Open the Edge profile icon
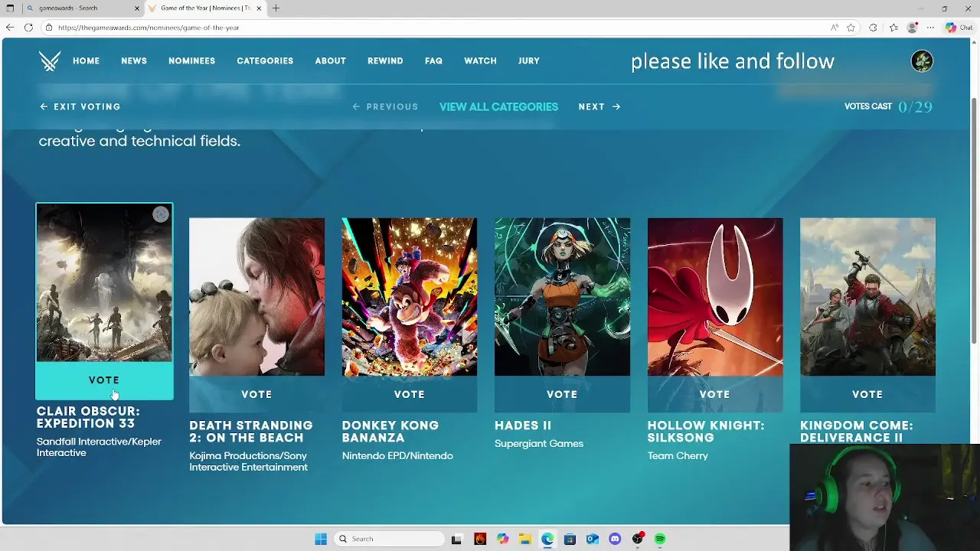Image resolution: width=980 pixels, height=551 pixels. (912, 28)
